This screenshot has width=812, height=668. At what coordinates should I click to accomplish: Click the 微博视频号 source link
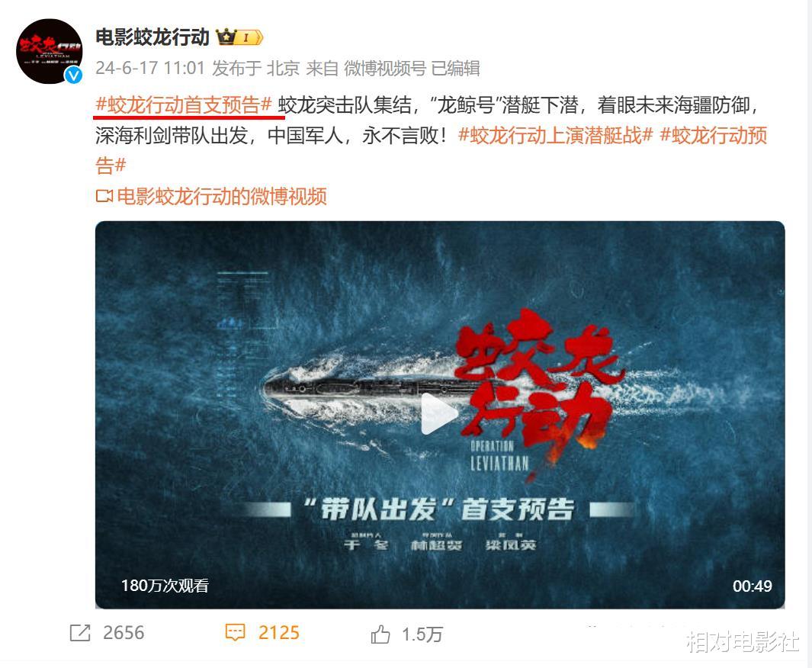pyautogui.click(x=385, y=68)
